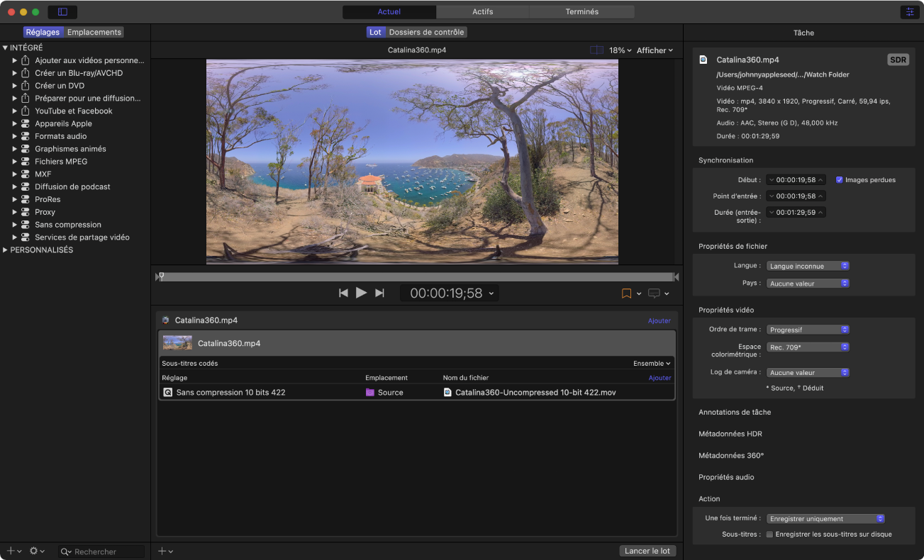
Task: Toggle the Images perdues checkbox
Action: tap(840, 180)
